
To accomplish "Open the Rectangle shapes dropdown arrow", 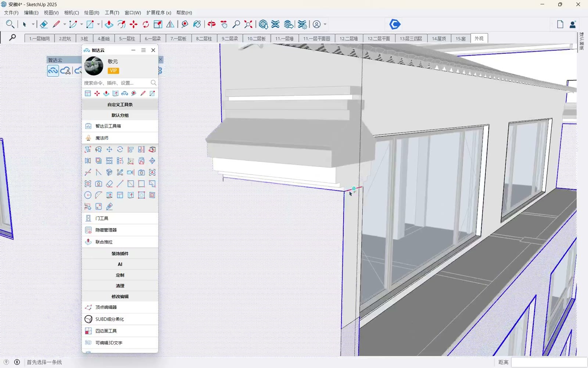I will click(x=98, y=24).
